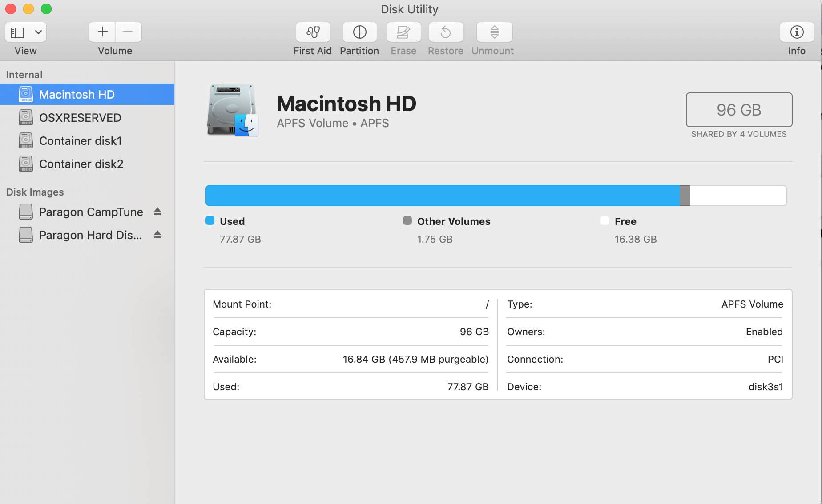Click 'APFS Volume • APFS' subtitle
822x504 pixels.
(333, 123)
